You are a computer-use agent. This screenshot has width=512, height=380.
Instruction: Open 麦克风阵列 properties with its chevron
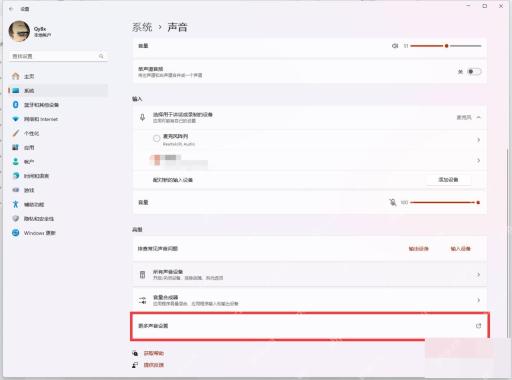coord(478,140)
